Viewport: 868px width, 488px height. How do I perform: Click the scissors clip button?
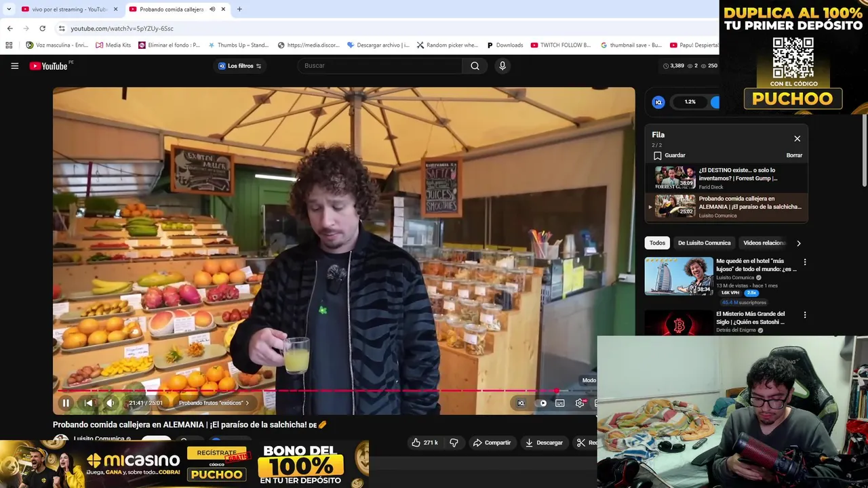point(580,443)
